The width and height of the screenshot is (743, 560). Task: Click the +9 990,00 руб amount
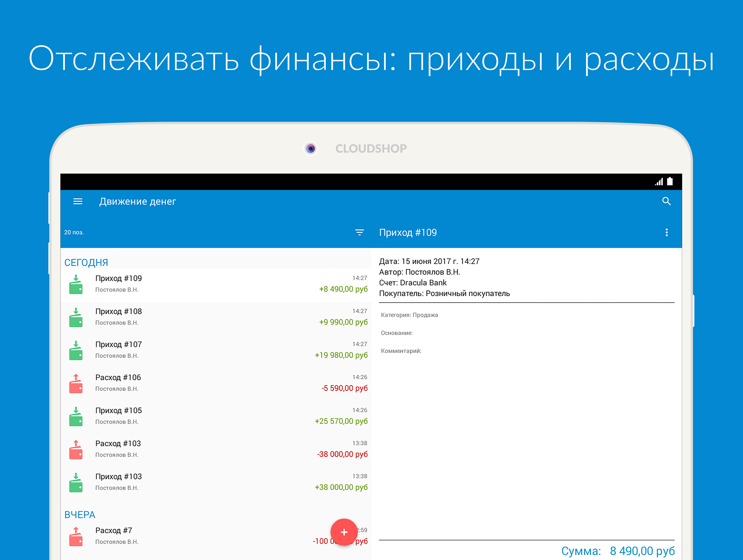tap(343, 322)
